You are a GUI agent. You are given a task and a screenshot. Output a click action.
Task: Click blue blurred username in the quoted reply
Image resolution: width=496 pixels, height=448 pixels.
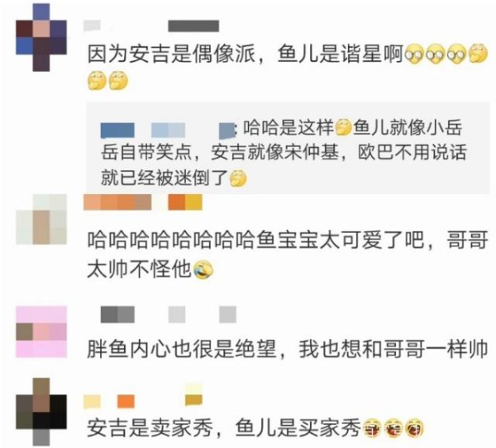(x=168, y=131)
